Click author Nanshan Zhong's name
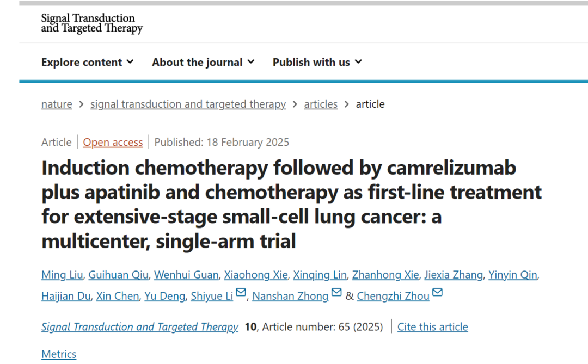Screen dimensions: 588x364 [290, 296]
